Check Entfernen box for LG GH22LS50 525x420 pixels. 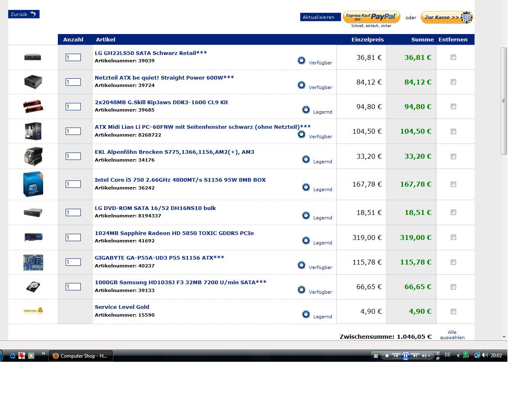[453, 57]
